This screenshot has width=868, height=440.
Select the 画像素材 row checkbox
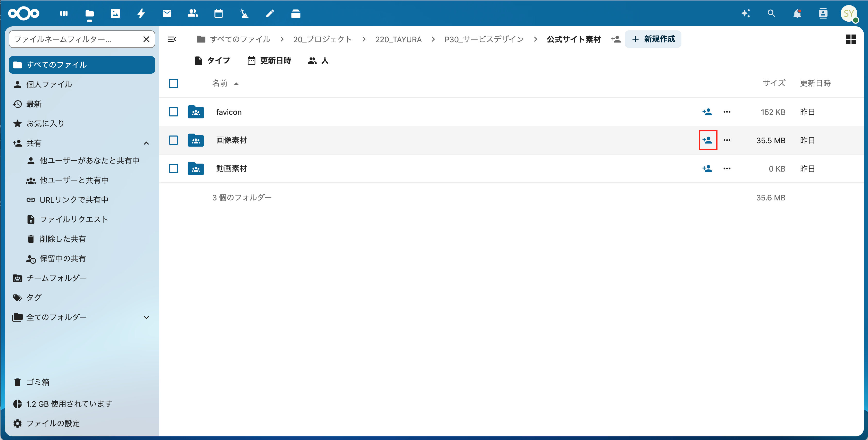(x=173, y=140)
